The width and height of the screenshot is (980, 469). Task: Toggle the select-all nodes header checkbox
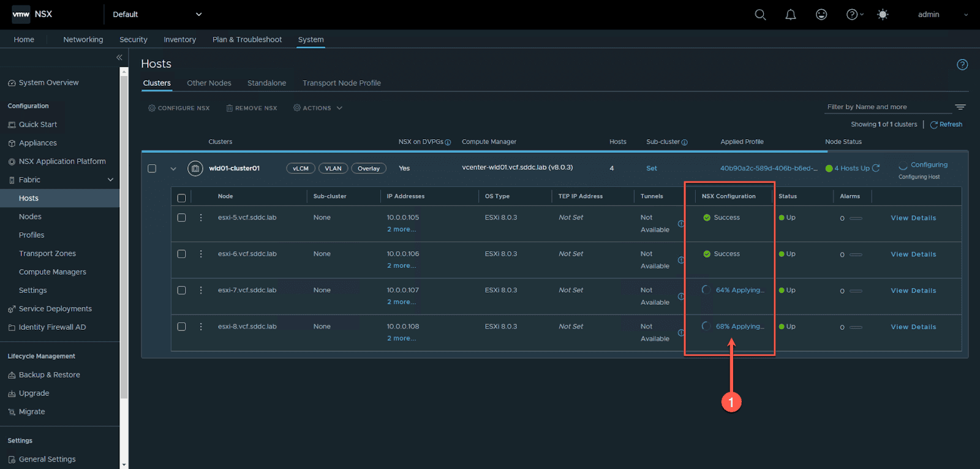181,198
